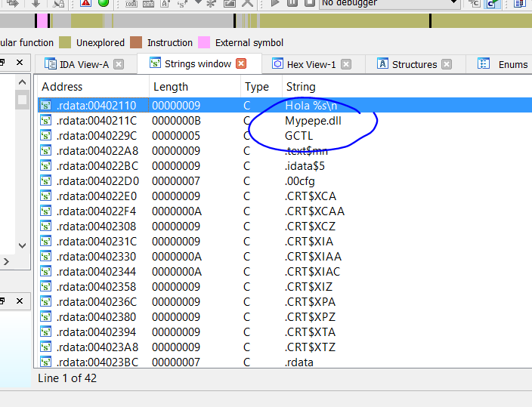Viewport: 532px width, 407px height.
Task: Close the Strings window tab
Action: pos(241,64)
